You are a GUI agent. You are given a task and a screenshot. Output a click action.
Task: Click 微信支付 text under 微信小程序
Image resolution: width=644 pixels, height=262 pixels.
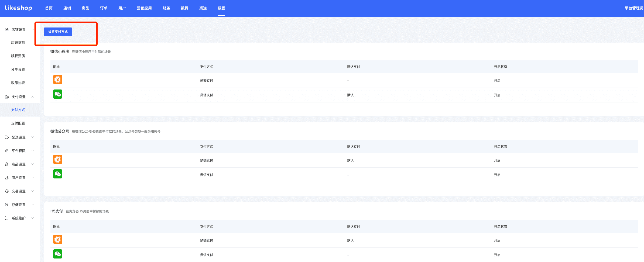tap(207, 95)
